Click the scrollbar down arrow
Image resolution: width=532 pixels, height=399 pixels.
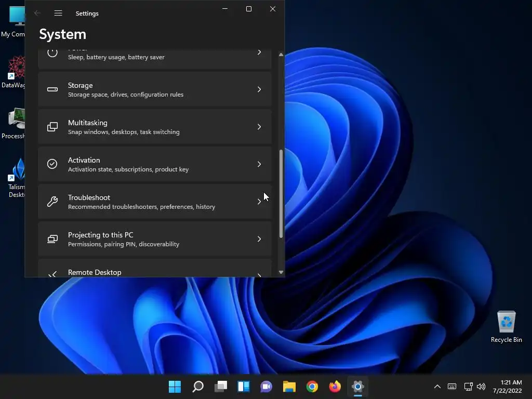[x=281, y=272]
